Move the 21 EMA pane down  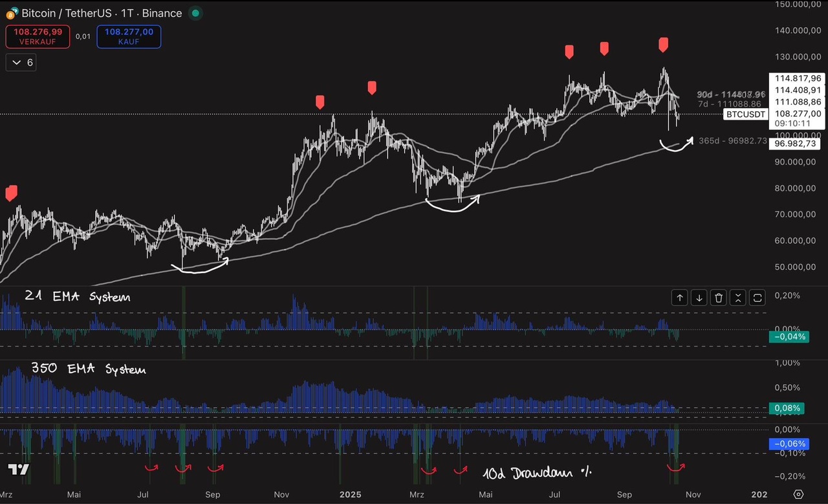pos(699,298)
